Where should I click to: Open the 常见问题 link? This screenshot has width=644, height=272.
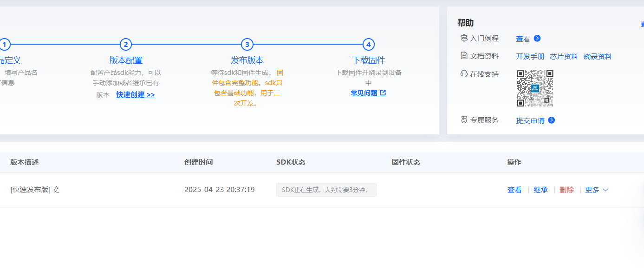coord(364,93)
